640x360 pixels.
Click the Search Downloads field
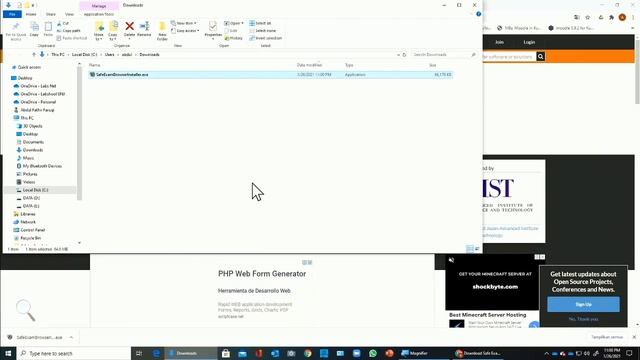coord(444,55)
